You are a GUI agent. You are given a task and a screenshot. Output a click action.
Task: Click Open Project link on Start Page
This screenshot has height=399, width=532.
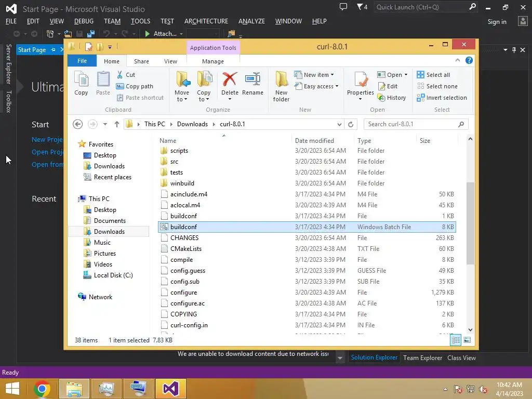(x=47, y=152)
